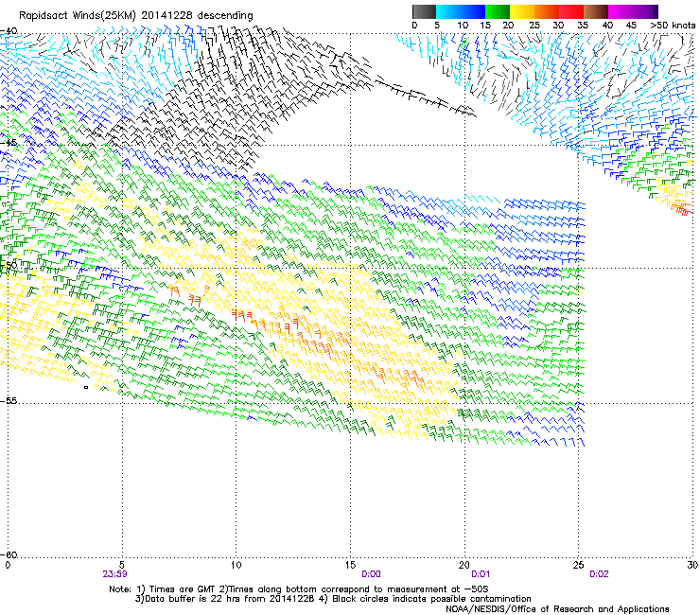The width and height of the screenshot is (700, 615).
Task: Click the longitude axis label '5'
Action: (122, 565)
